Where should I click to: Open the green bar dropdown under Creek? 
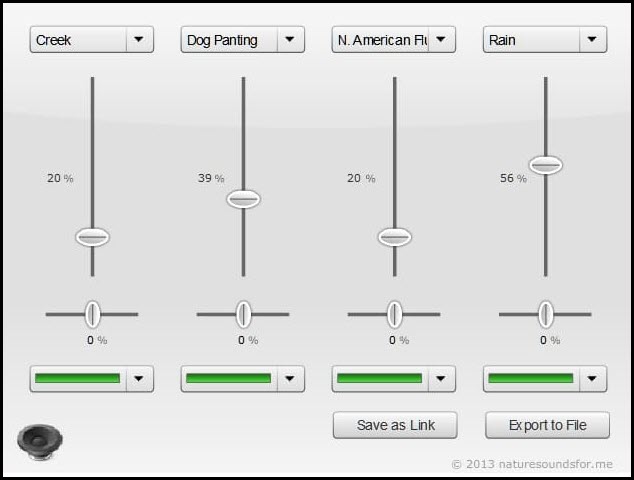tap(91, 379)
